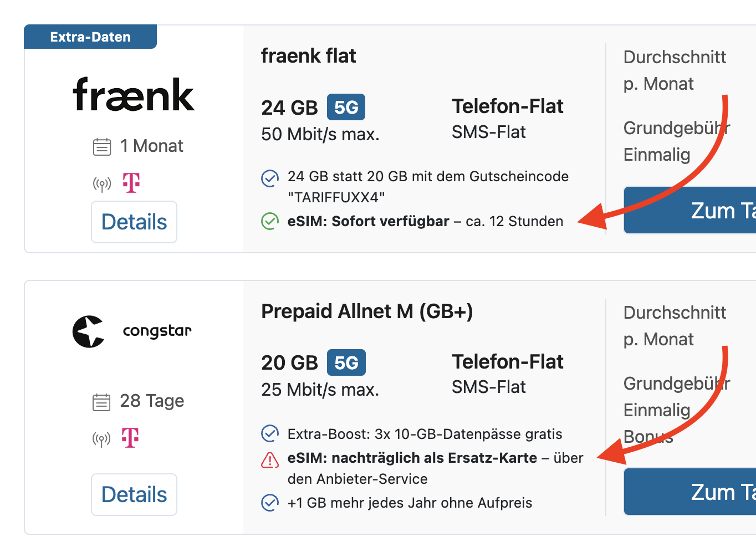Click the red eSIM warning triangle icon
This screenshot has height=552, width=756.
tap(270, 459)
